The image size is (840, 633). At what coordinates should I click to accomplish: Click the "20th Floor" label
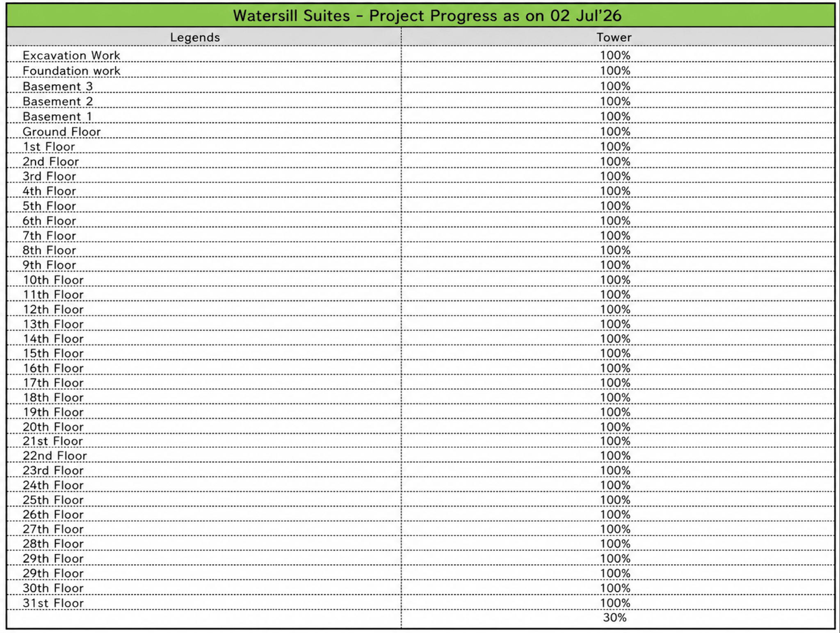pyautogui.click(x=53, y=427)
